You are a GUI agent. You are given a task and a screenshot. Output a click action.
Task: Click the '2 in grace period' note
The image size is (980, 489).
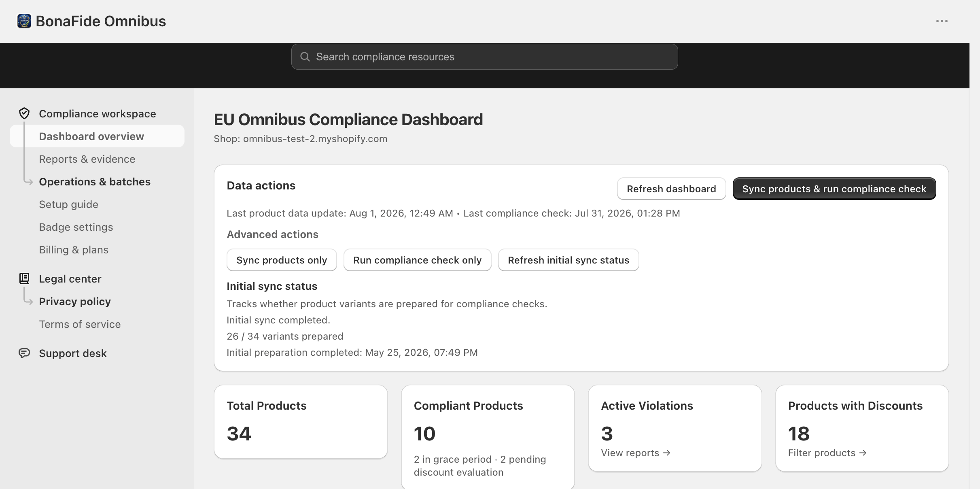(452, 459)
